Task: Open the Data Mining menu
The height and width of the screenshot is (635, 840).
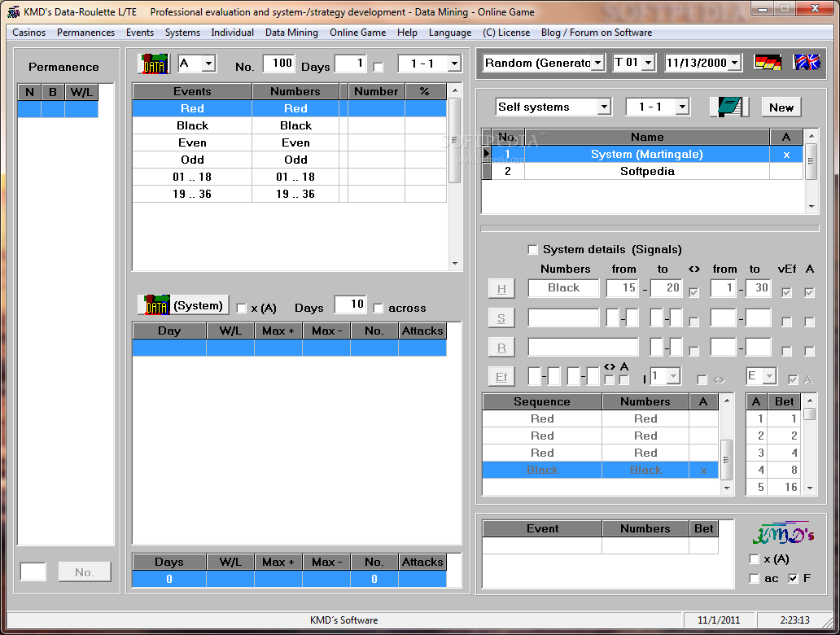Action: (291, 33)
